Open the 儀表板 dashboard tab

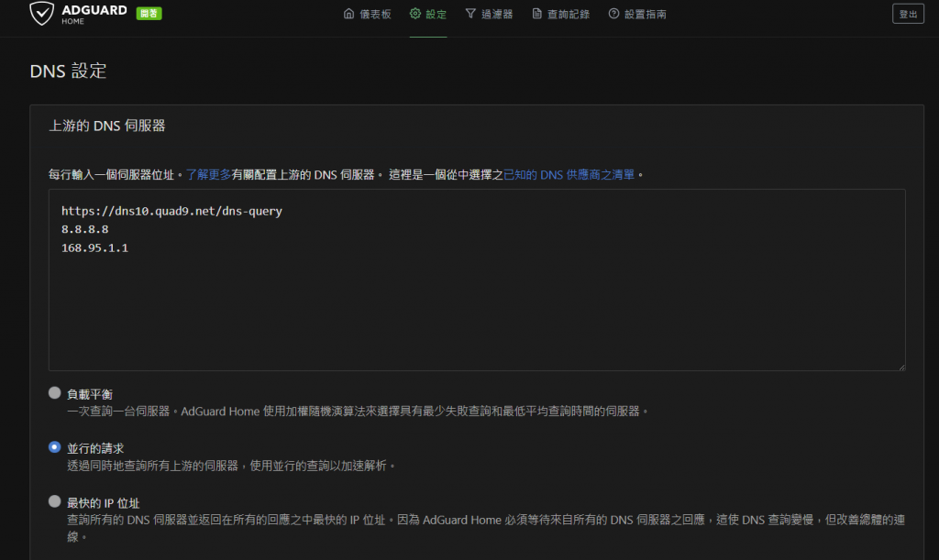[x=367, y=15]
